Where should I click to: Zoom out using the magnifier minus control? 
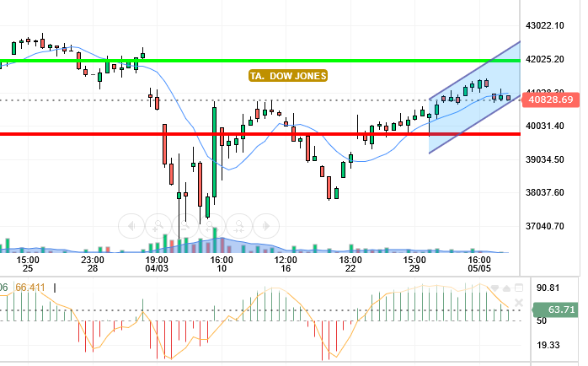click(185, 226)
